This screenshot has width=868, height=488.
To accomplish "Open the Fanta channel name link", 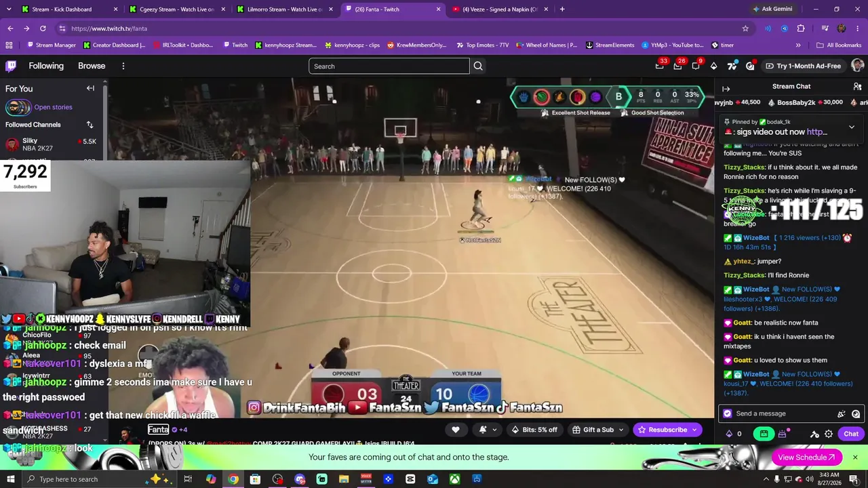I will point(158,429).
